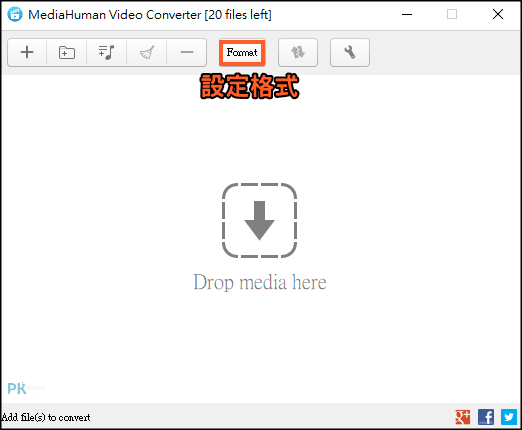Click the plus icon to add files
The image size is (522, 430).
27,52
